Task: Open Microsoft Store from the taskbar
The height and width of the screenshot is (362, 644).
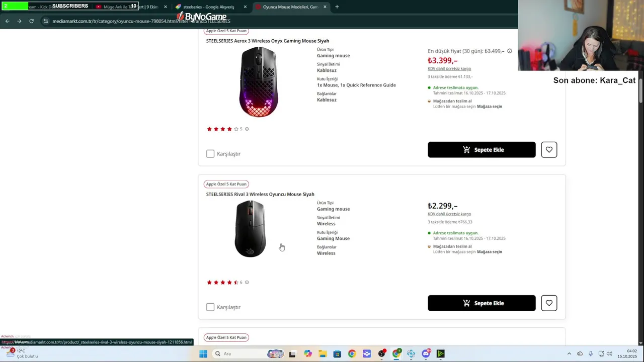Action: (337, 354)
